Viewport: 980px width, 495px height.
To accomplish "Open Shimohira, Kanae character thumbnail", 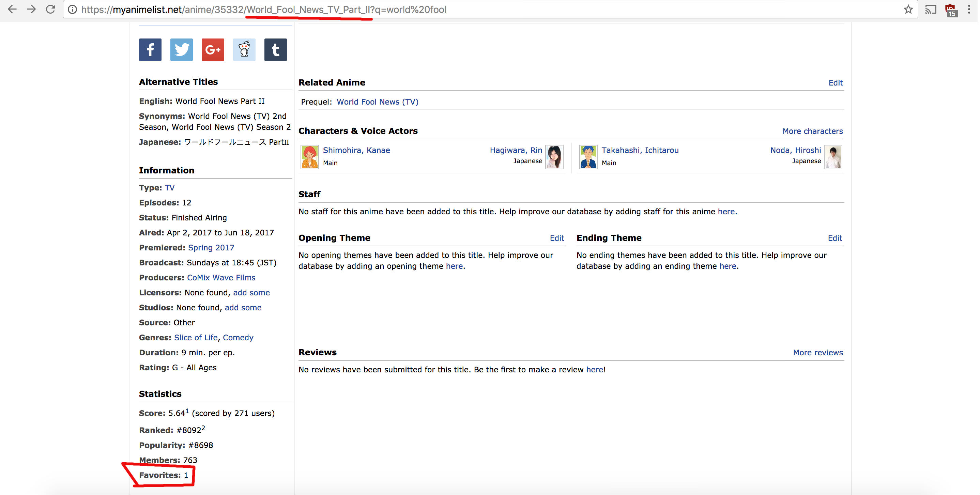I will pyautogui.click(x=309, y=157).
